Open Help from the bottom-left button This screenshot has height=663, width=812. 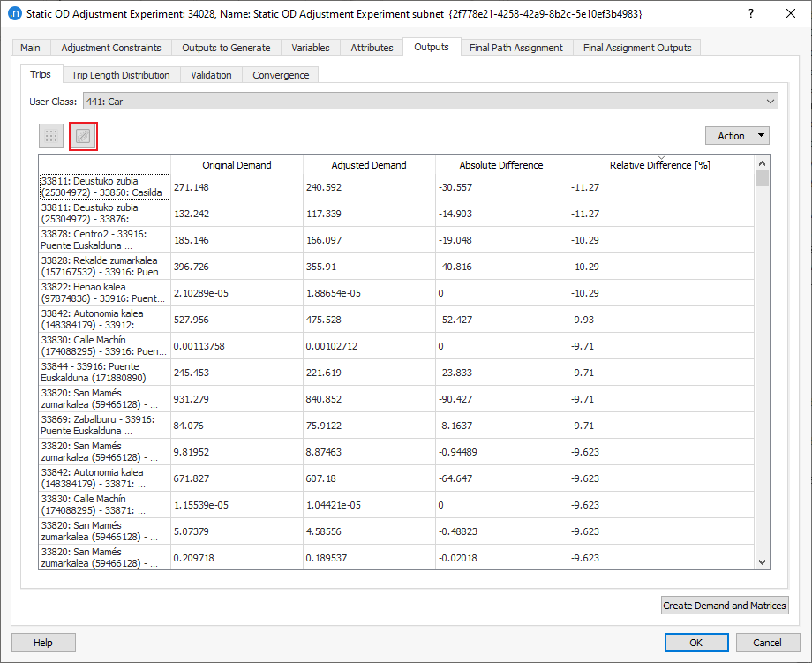[x=43, y=643]
